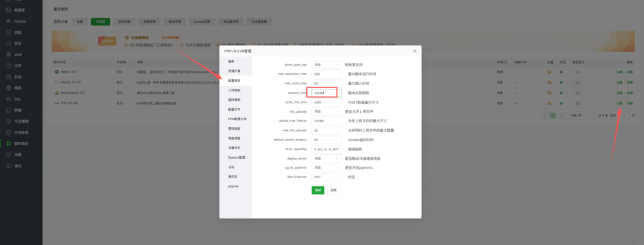Open the 监控 sidebar icon
The width and height of the screenshot is (644, 245).
[x=9, y=32]
